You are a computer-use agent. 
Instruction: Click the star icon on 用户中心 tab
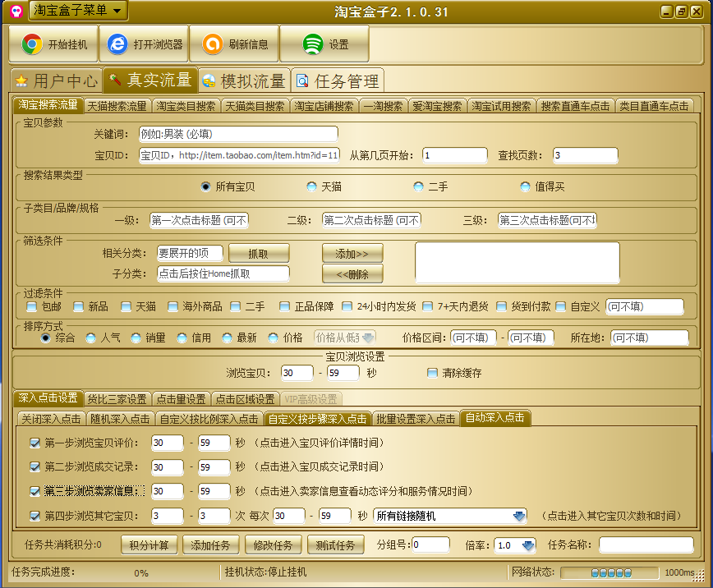click(21, 81)
